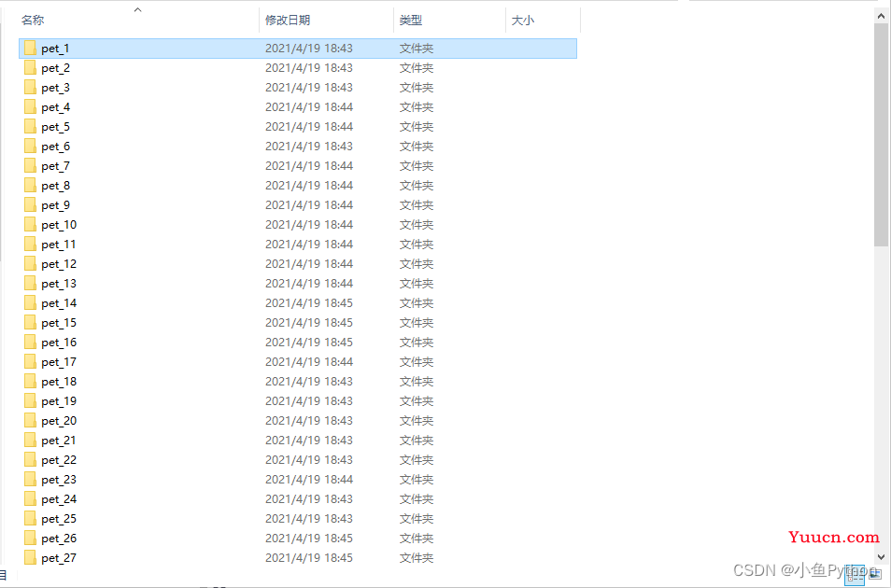
Task: Select the pet_22 folder name text
Action: (59, 460)
